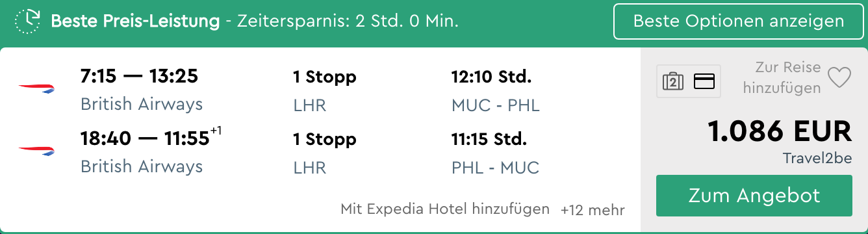Click the outbound 1 Stopp LHR details
Image resolution: width=868 pixels, height=234 pixels.
(x=325, y=91)
